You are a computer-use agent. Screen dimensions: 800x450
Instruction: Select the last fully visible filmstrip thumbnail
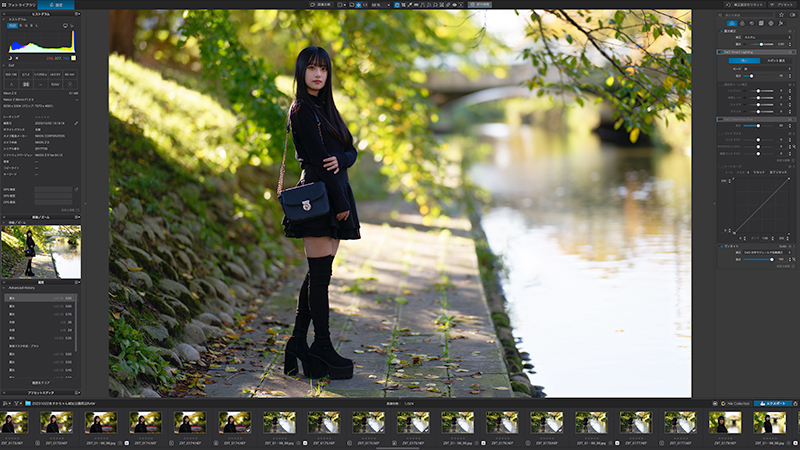(x=769, y=422)
